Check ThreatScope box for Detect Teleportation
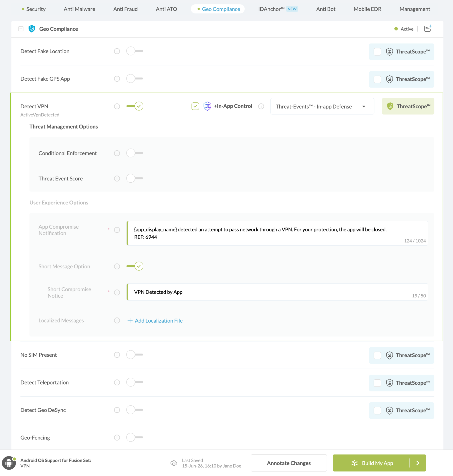The width and height of the screenshot is (453, 476). click(377, 383)
